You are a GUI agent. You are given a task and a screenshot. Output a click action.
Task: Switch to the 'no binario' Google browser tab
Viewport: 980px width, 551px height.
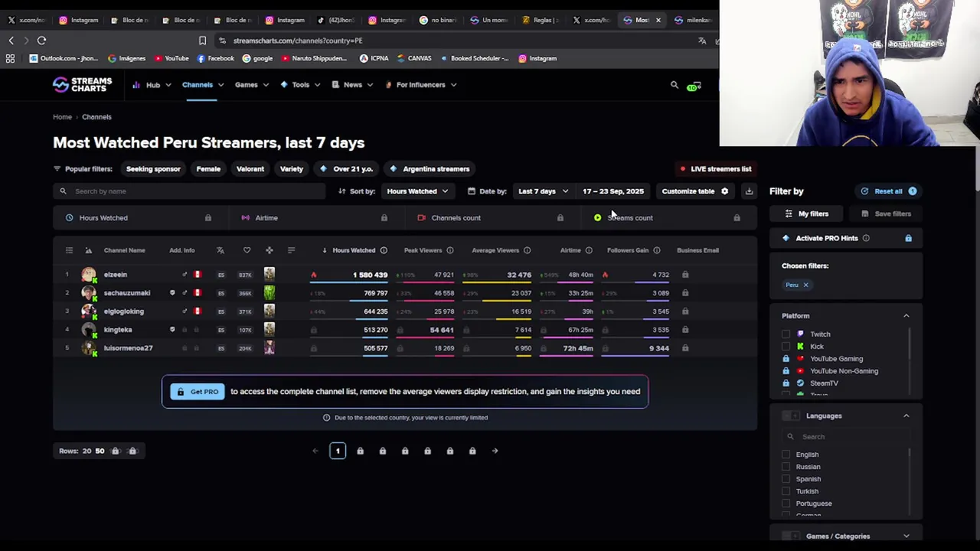pos(437,20)
